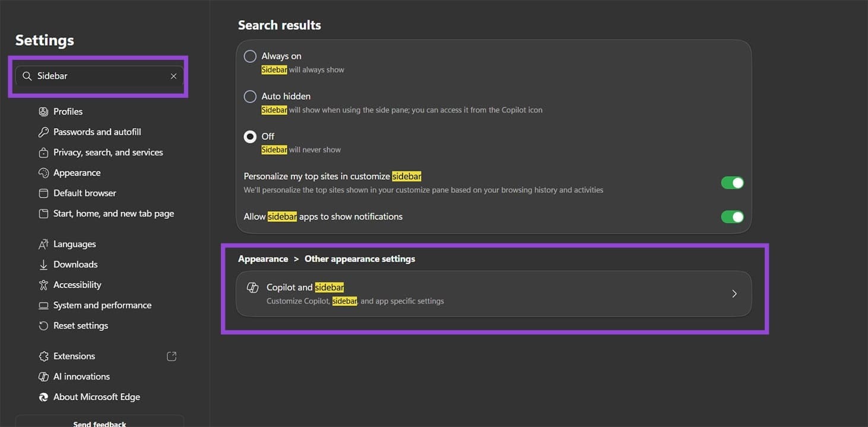Click "Personalize my top sites" label
Viewport: 868px width, 427px height.
[332, 177]
